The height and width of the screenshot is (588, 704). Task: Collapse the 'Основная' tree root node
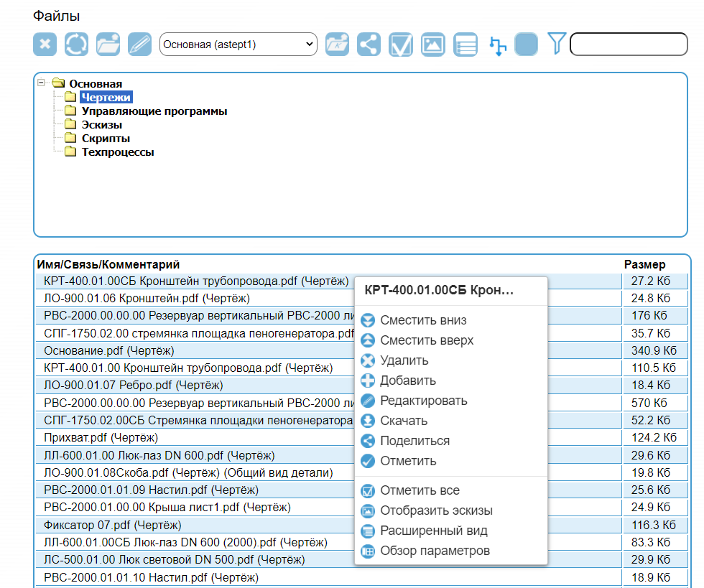(41, 83)
